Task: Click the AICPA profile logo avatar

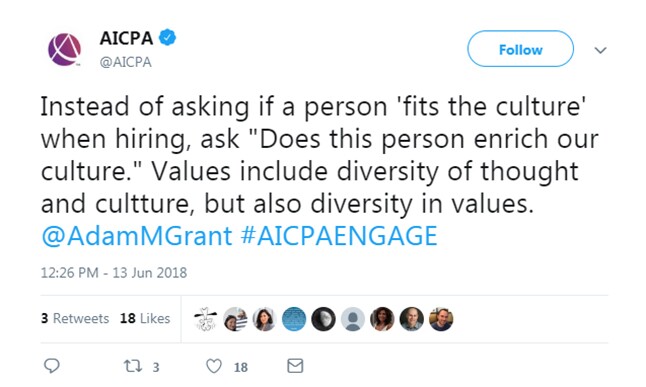Action: (x=64, y=50)
